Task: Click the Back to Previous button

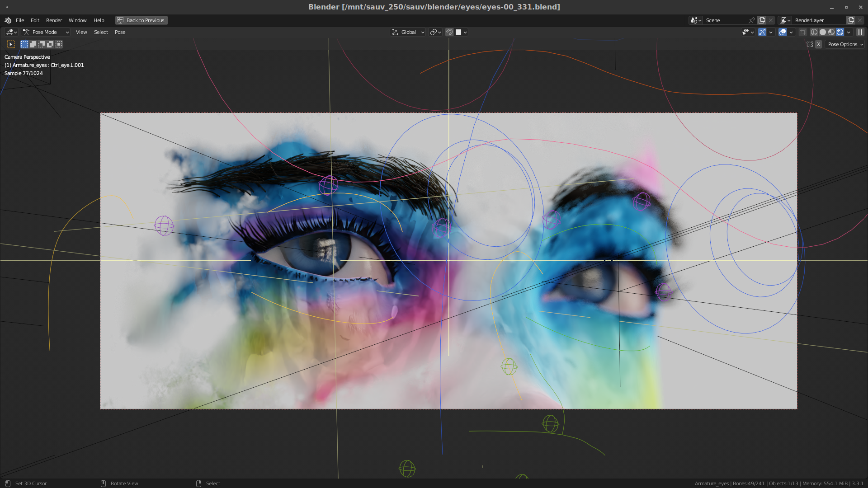Action: [x=141, y=20]
